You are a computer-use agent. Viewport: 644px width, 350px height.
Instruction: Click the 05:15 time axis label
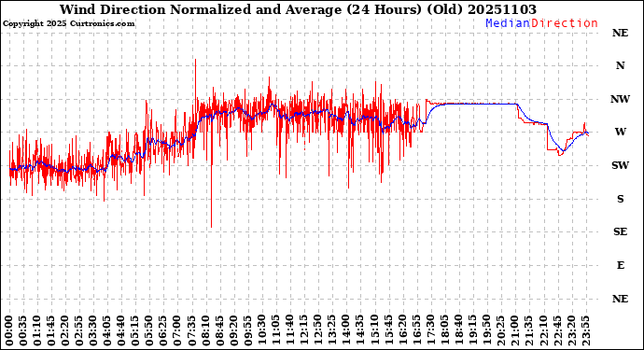(135, 331)
